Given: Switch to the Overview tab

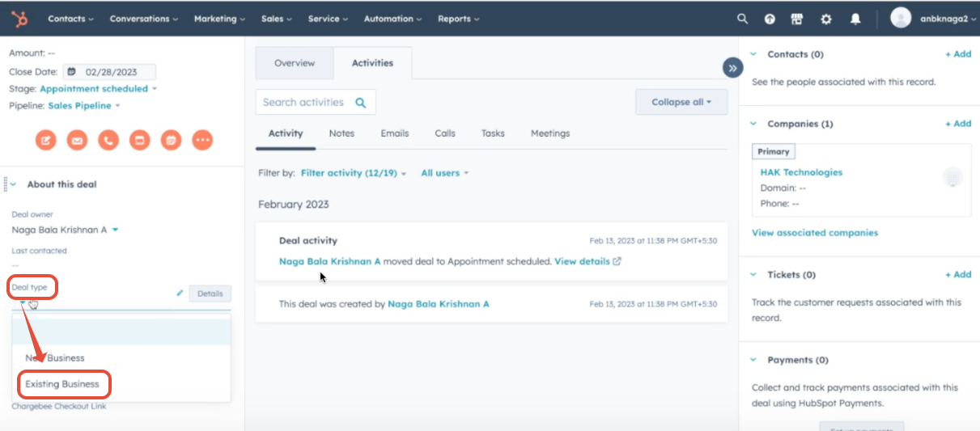Looking at the screenshot, I should pos(294,63).
